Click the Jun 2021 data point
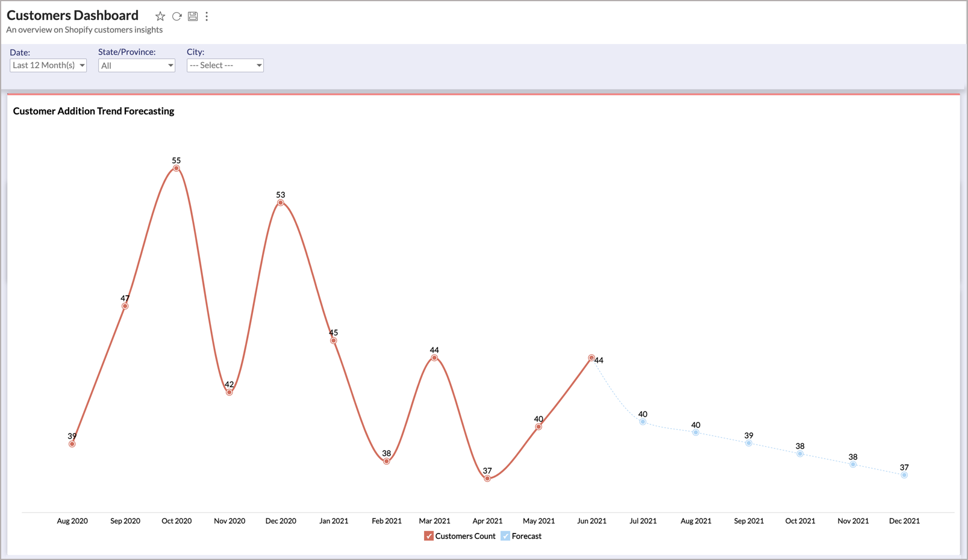Screen dimensions: 968x560 (592, 358)
